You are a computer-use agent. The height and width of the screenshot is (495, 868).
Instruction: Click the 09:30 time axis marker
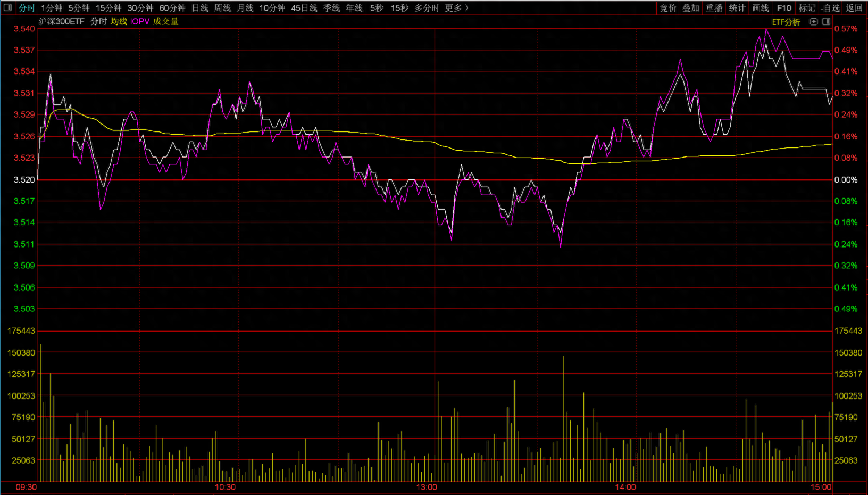click(x=27, y=488)
